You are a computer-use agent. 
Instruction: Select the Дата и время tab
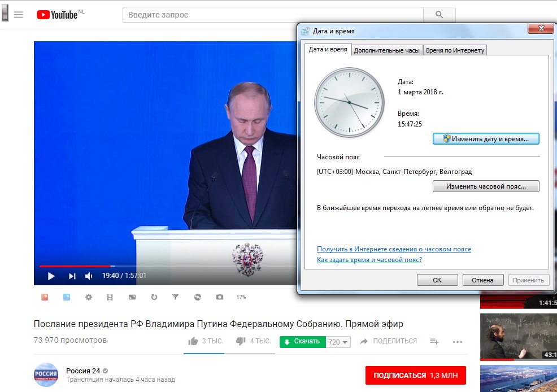(328, 49)
